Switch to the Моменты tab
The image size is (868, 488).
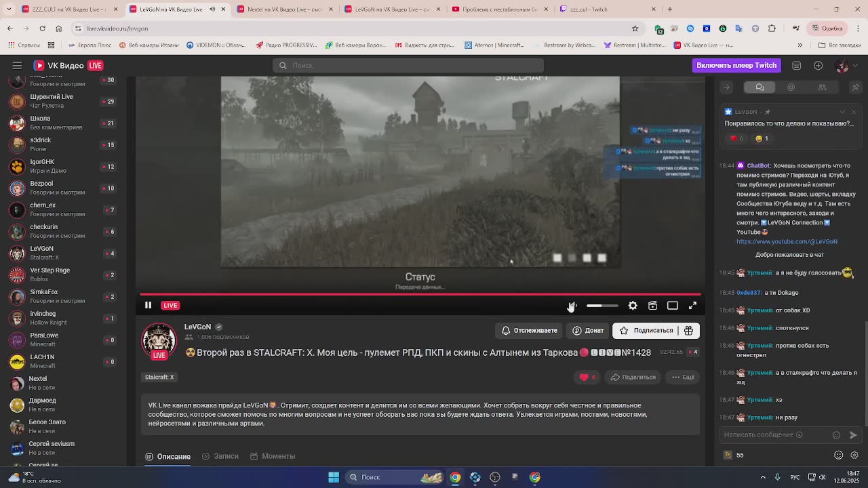click(273, 456)
